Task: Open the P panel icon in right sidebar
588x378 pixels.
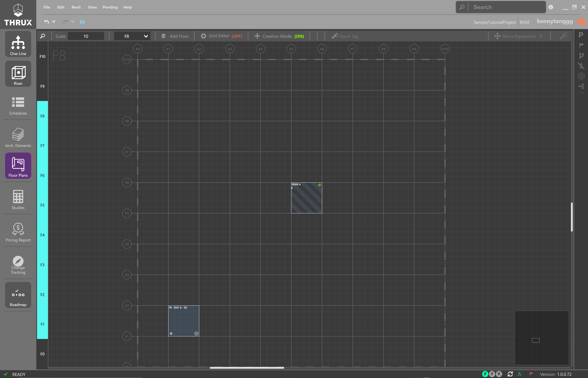Action: pyautogui.click(x=581, y=35)
